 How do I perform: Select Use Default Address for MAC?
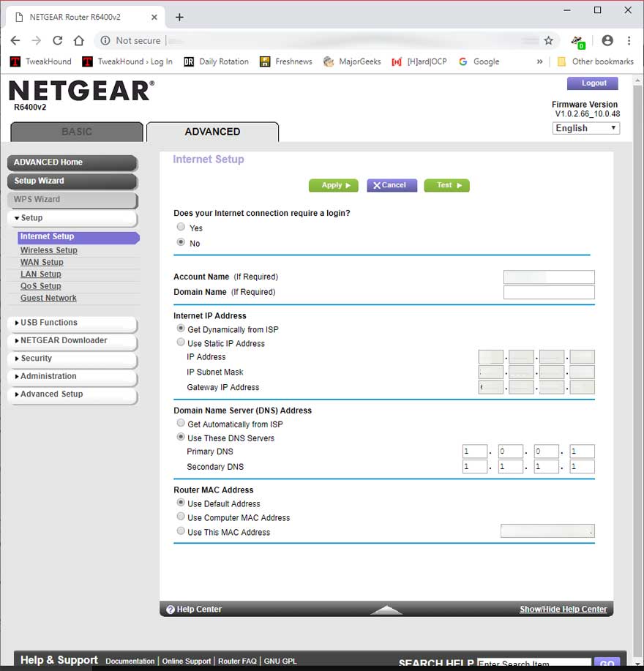tap(181, 503)
